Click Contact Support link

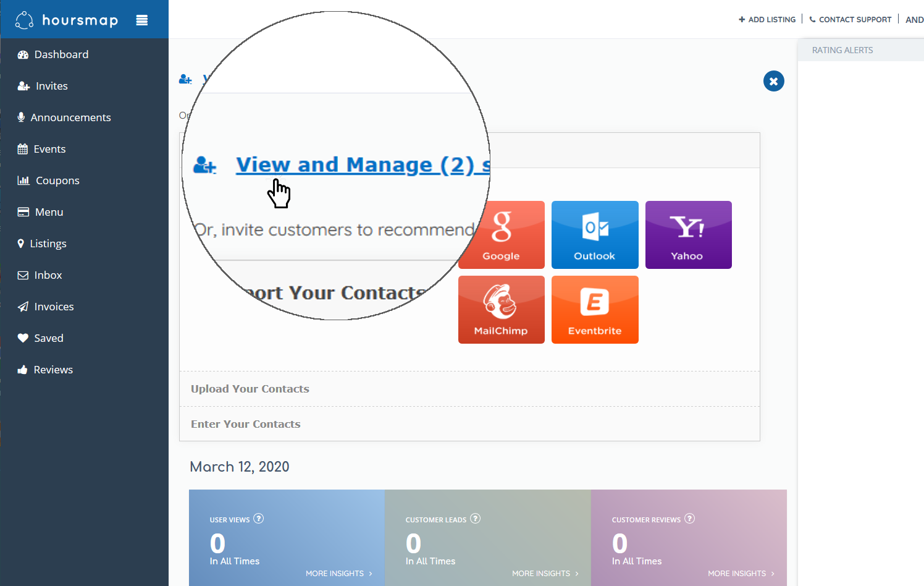tap(850, 20)
